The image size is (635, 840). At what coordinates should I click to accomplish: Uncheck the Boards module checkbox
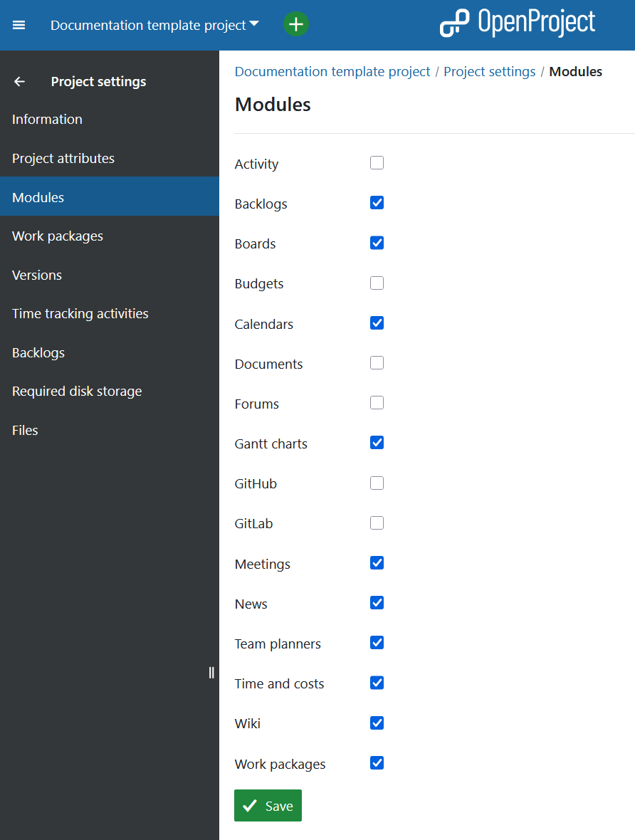tap(377, 243)
